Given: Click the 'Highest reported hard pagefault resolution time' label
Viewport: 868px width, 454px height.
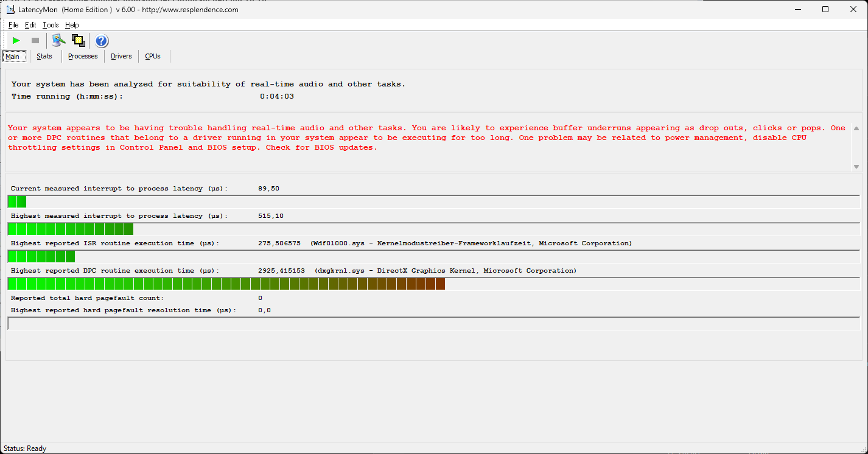Looking at the screenshot, I should (124, 310).
